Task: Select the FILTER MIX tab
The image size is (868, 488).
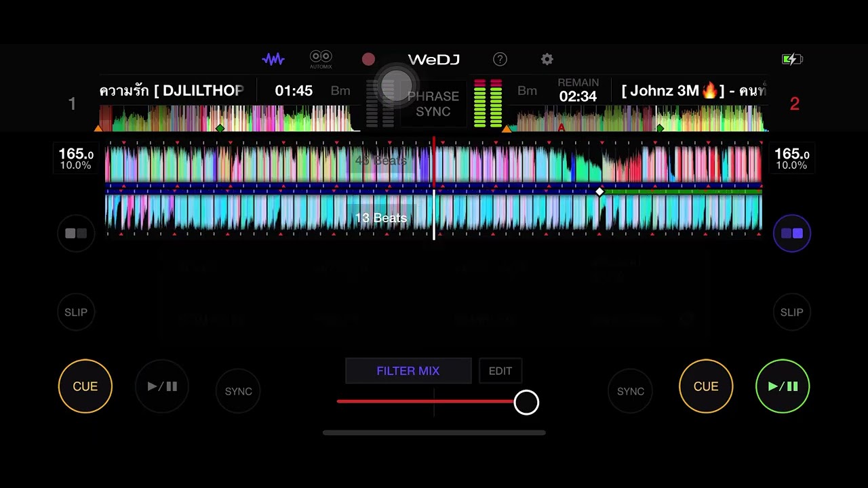Action: pos(408,371)
